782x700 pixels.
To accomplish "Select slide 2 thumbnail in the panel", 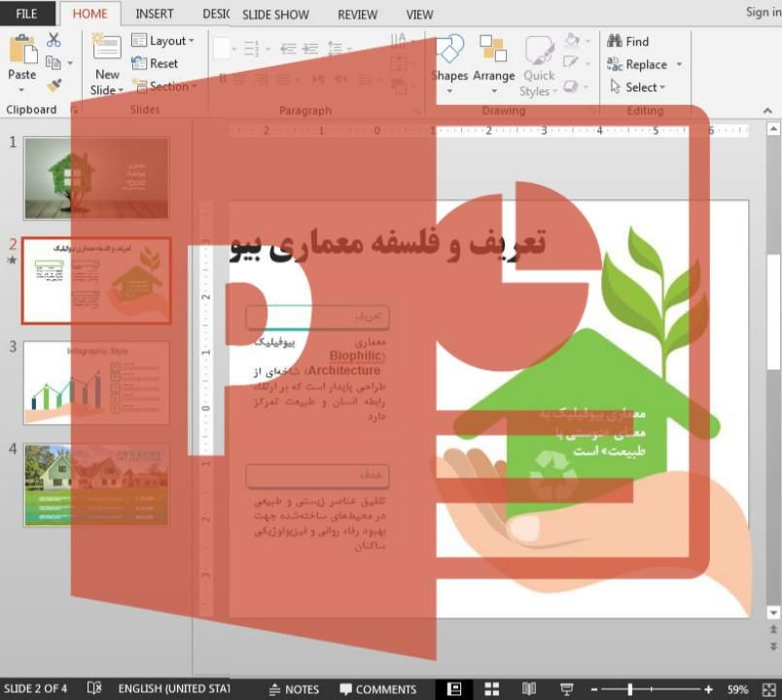I will 96,281.
